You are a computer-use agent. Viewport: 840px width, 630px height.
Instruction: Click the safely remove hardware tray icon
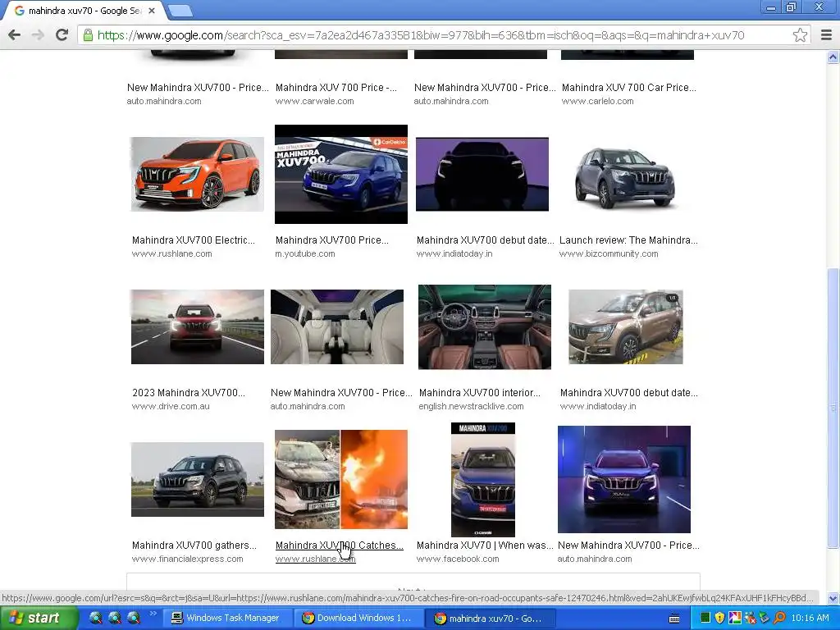[x=764, y=618]
